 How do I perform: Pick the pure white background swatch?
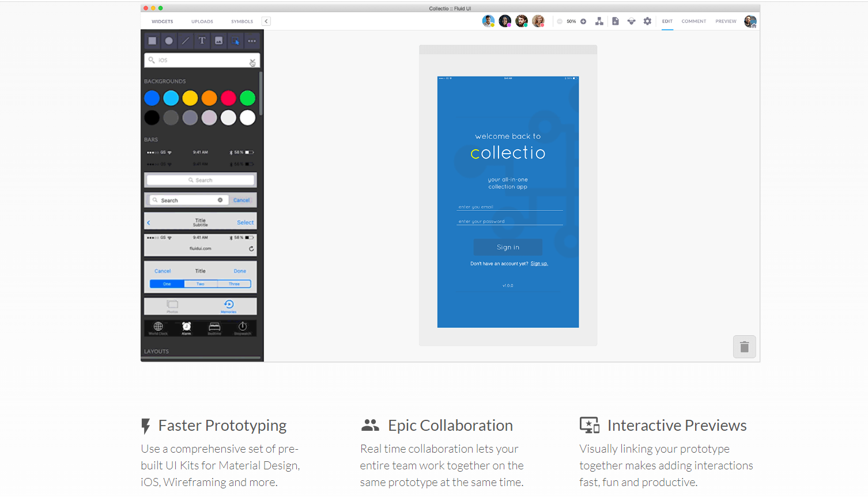pos(248,117)
